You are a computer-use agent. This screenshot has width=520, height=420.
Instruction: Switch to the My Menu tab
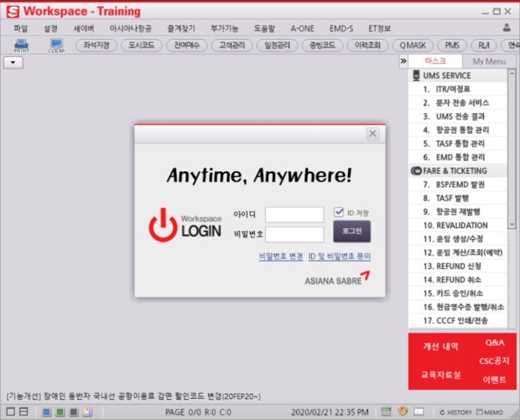(x=489, y=61)
